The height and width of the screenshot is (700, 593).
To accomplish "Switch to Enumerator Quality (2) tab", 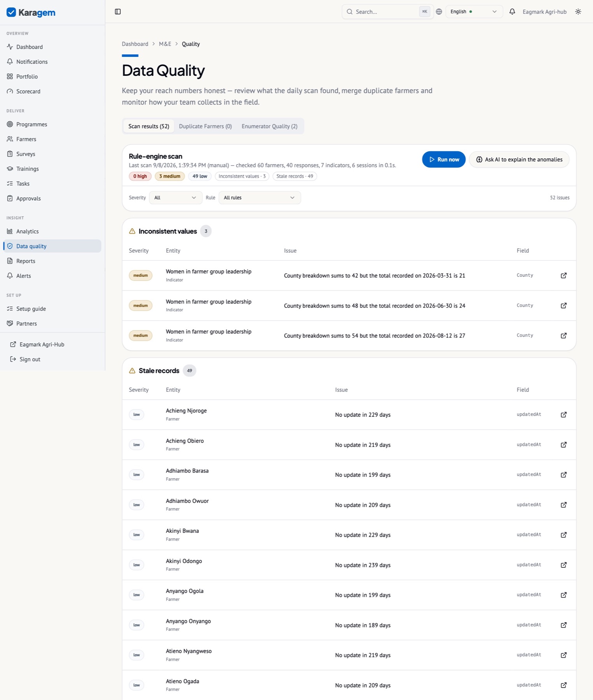I will point(270,126).
